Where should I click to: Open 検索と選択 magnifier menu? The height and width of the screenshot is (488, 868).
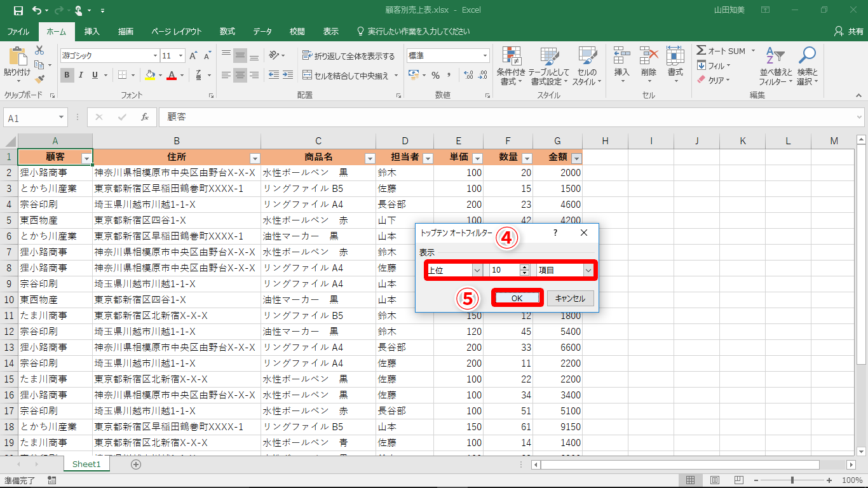point(807,66)
